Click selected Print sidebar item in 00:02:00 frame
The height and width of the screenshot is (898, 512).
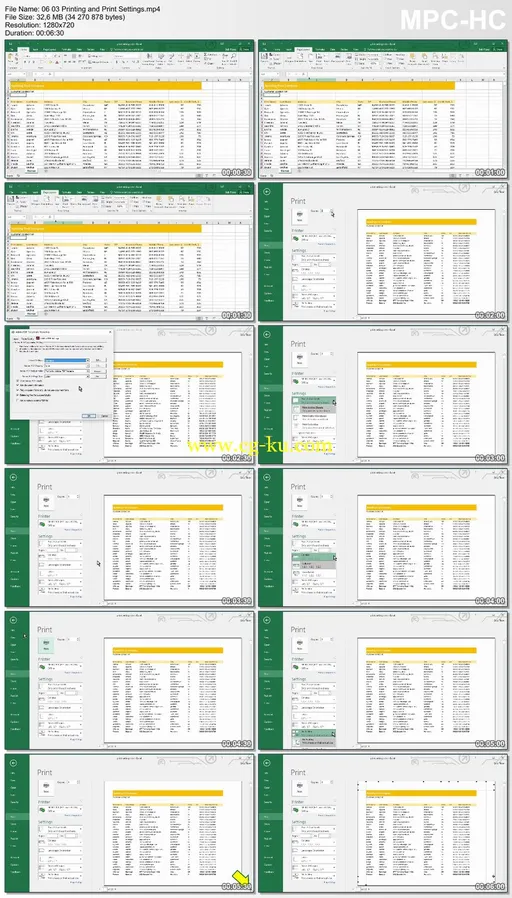pyautogui.click(x=270, y=244)
